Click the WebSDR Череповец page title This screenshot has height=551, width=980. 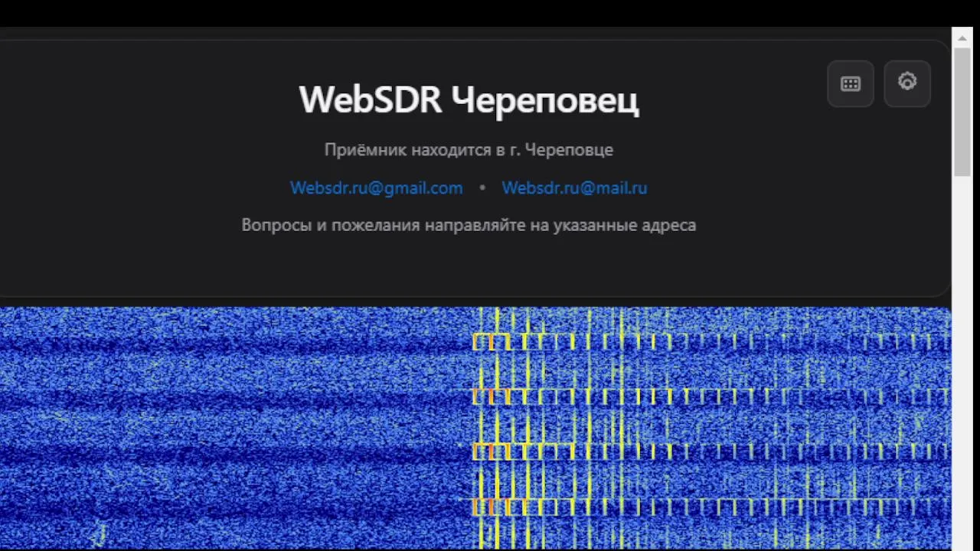pos(469,99)
